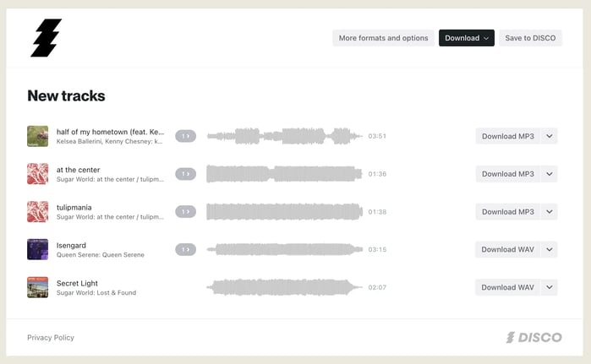Image resolution: width=591 pixels, height=364 pixels.
Task: Open the Privacy Policy link
Action: [51, 338]
